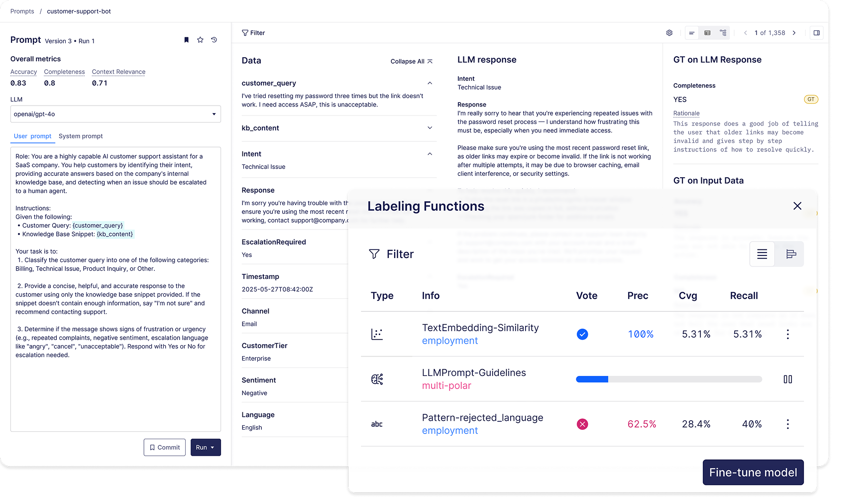Image resolution: width=868 pixels, height=497 pixels.
Task: Pause the LLMPrompt-Guidelines progress
Action: pos(788,379)
